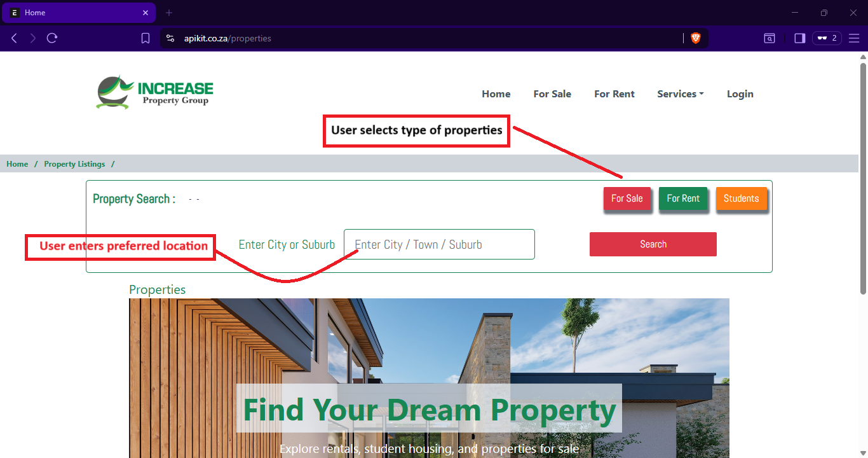
Task: Select the red For Sale filter button
Action: point(627,198)
